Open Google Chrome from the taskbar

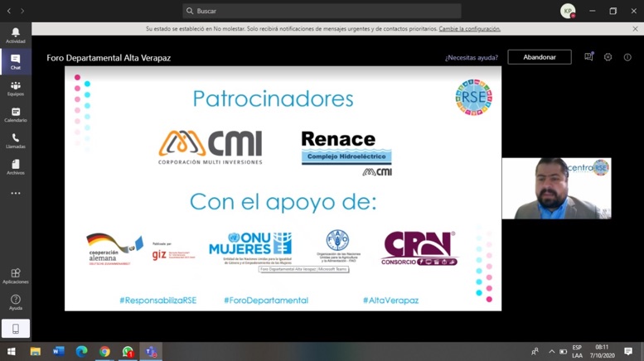104,352
